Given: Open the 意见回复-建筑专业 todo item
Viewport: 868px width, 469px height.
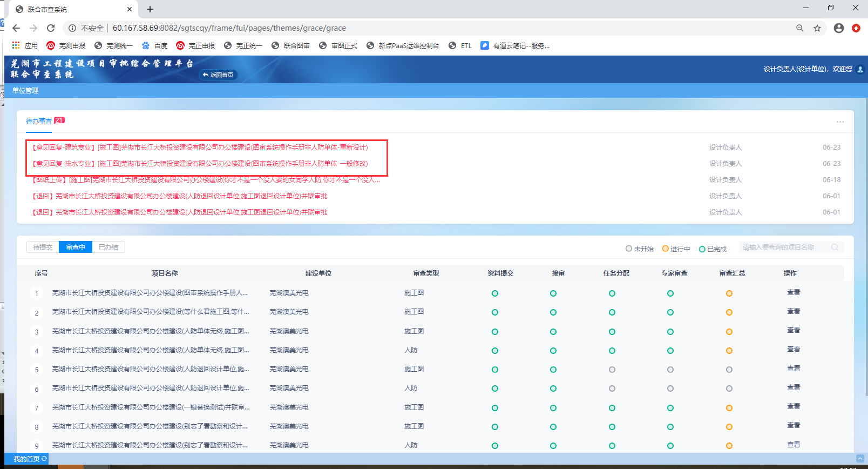Looking at the screenshot, I should pos(200,148).
